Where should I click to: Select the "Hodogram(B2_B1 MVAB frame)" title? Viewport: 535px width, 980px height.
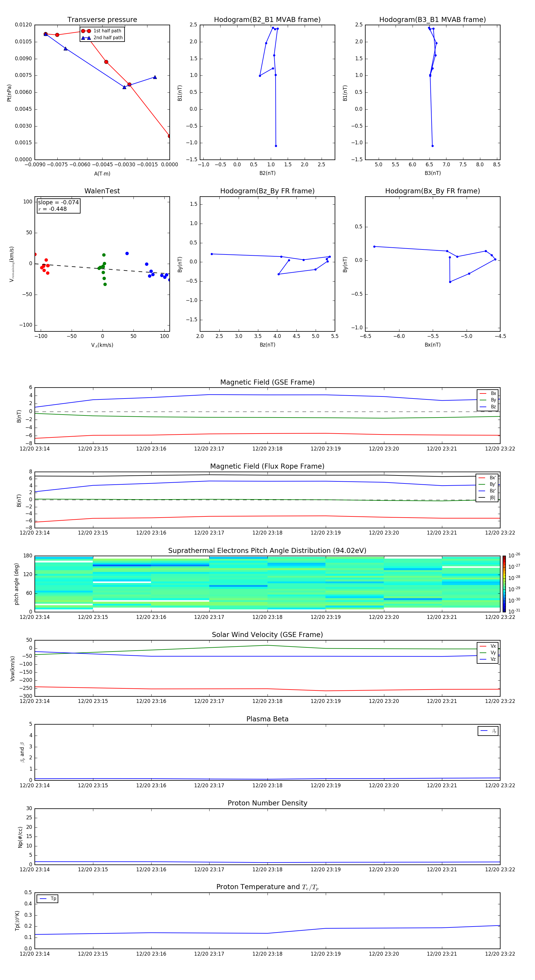point(267,20)
